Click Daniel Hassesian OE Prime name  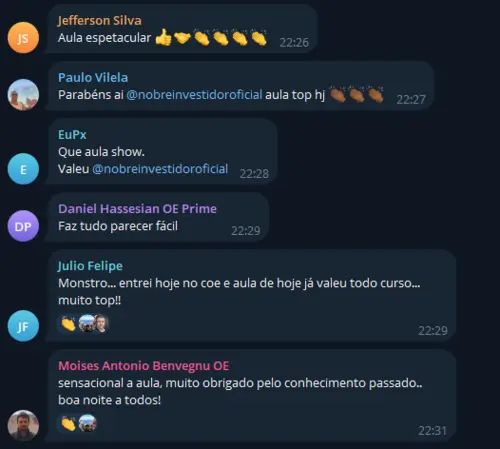coord(137,209)
